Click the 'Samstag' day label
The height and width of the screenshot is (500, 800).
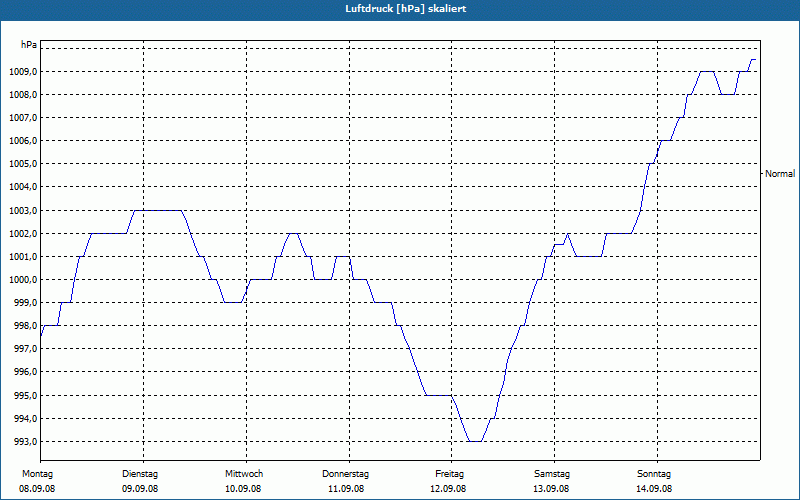[552, 474]
